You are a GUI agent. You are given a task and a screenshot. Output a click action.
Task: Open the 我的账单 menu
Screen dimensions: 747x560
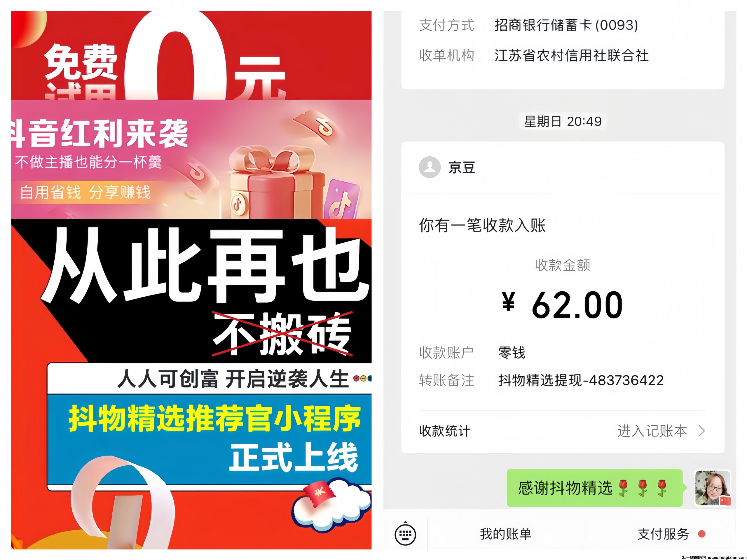[x=506, y=534]
